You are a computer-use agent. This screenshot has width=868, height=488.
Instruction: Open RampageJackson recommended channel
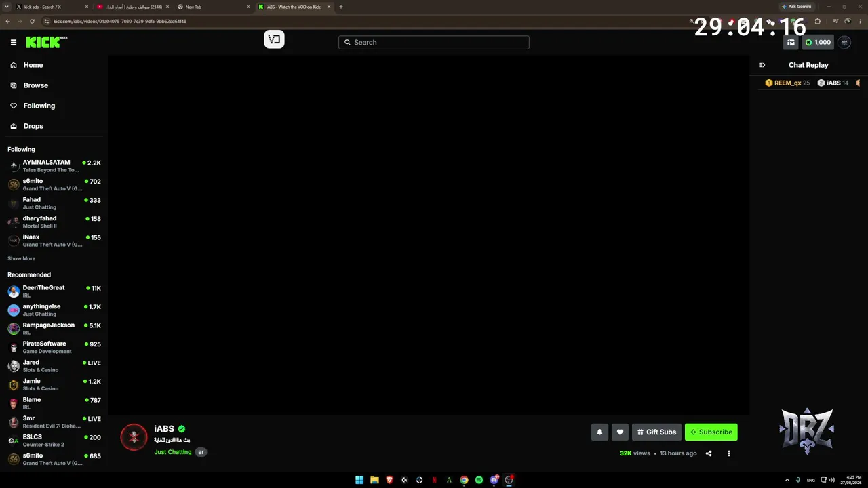[54, 329]
